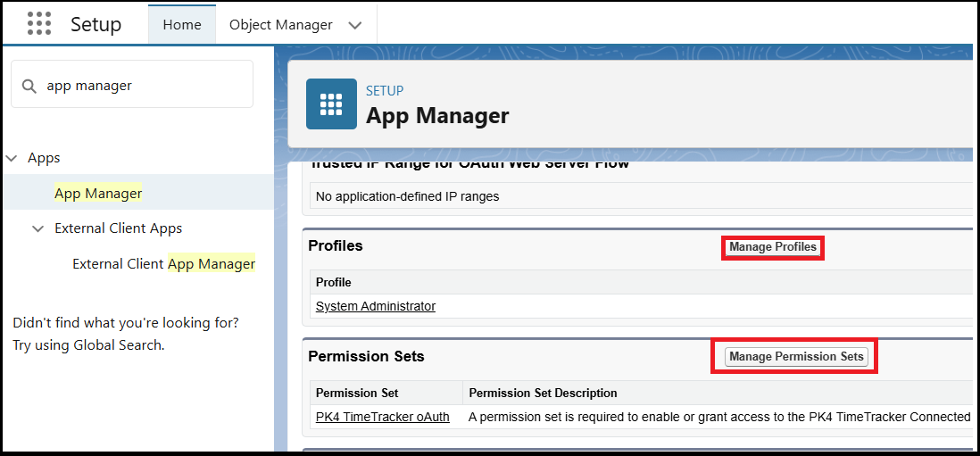Click the Quick Find field containing 'app manager'

coord(132,84)
